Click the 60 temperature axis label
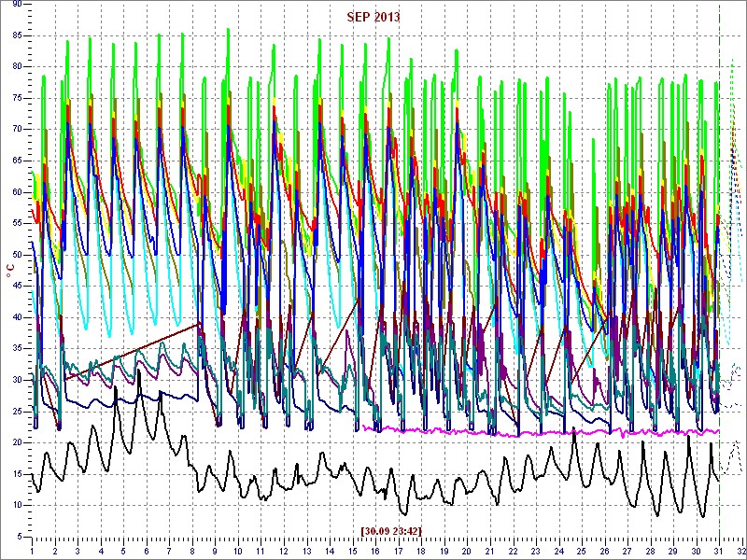This screenshot has width=747, height=560. tap(17, 192)
